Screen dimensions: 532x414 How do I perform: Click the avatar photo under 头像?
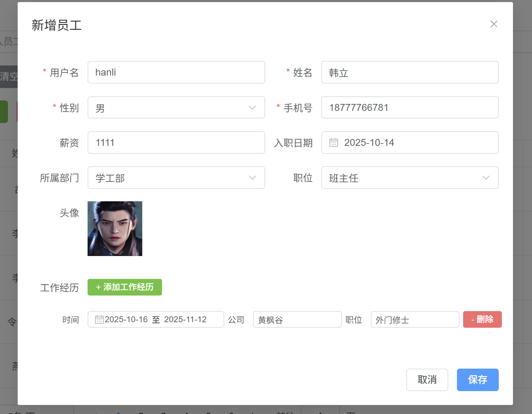115,229
